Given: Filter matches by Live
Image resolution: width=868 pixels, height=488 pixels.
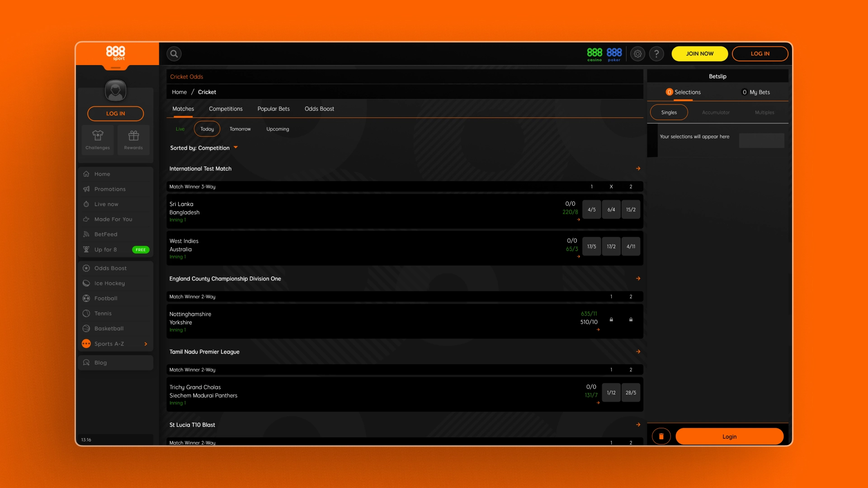Looking at the screenshot, I should point(180,129).
